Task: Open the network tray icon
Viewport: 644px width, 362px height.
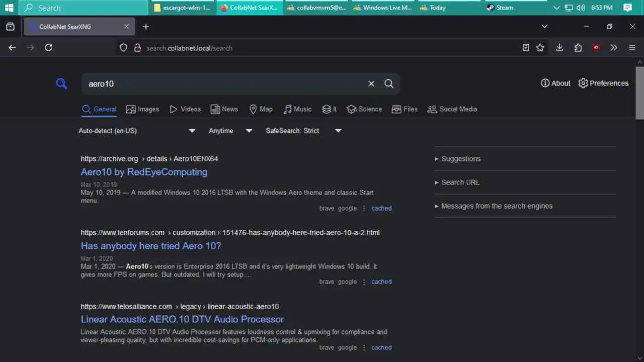Action: click(x=569, y=8)
